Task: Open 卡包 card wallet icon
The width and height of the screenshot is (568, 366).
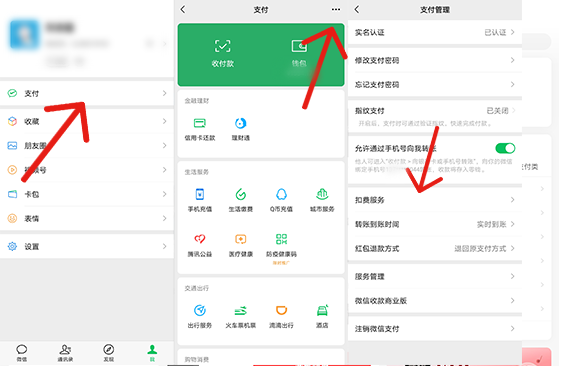Action: [x=12, y=194]
